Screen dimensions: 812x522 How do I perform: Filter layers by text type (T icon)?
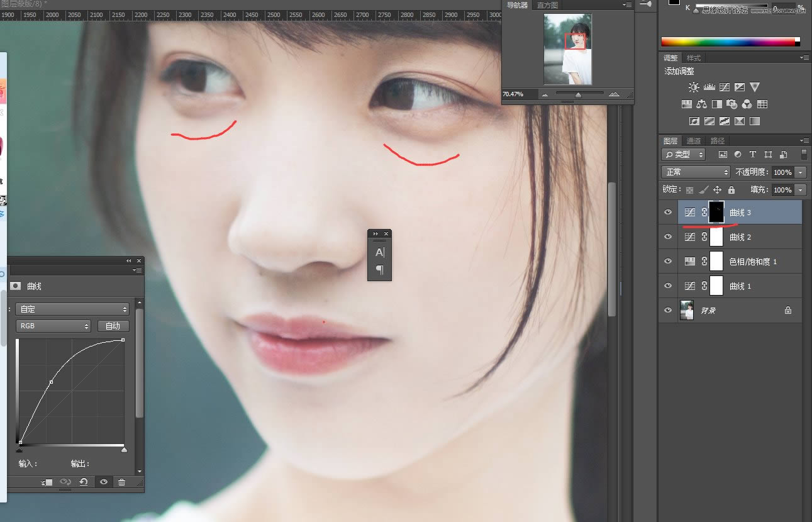(752, 154)
